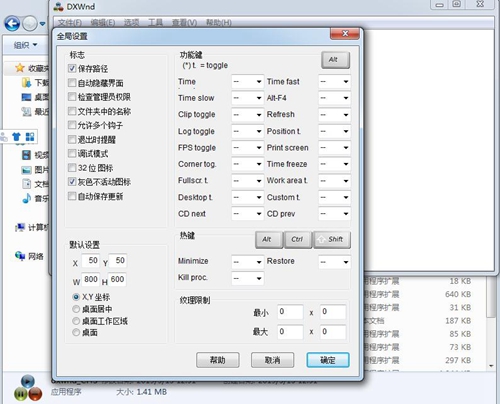Enable 允许多个钩子 checkbox
The width and height of the screenshot is (500, 404).
coord(72,125)
